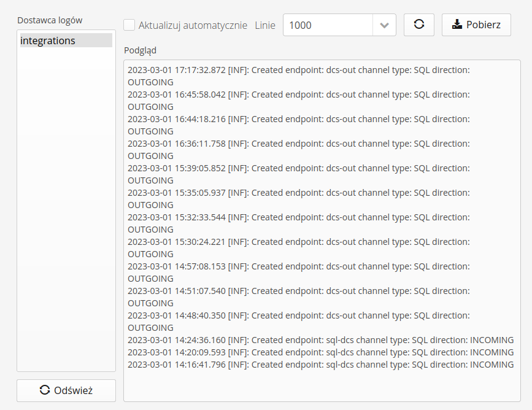Click the log entry timestamped 17:17:32.872

[x=298, y=70]
